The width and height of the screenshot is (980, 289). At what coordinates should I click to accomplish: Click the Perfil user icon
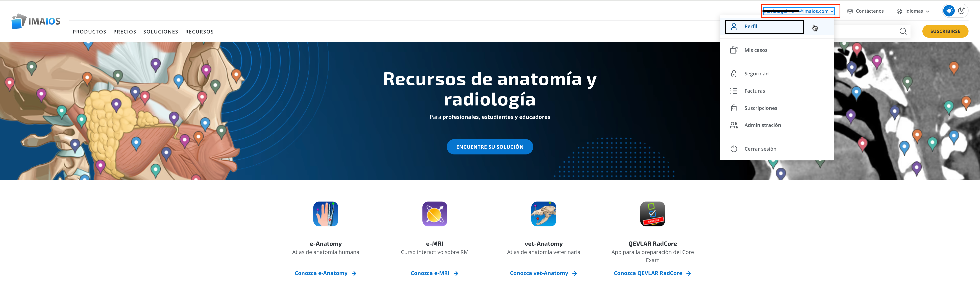pos(734,26)
